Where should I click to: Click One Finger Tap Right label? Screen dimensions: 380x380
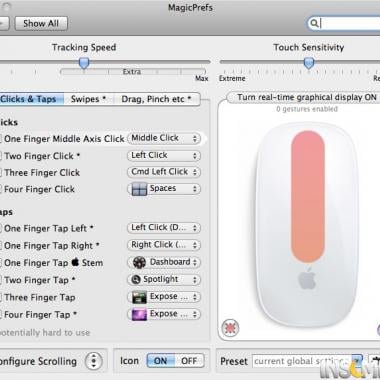52,246
